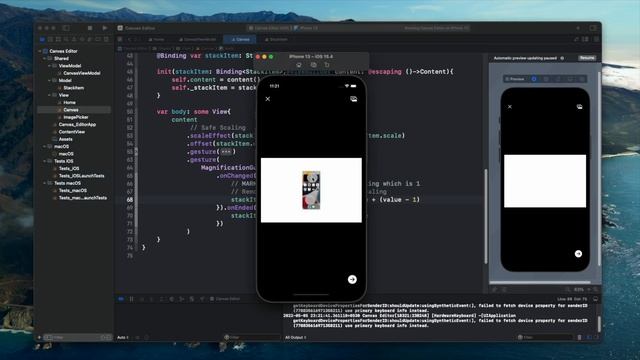
Task: Click the close X in Xcode preview
Action: tap(510, 107)
